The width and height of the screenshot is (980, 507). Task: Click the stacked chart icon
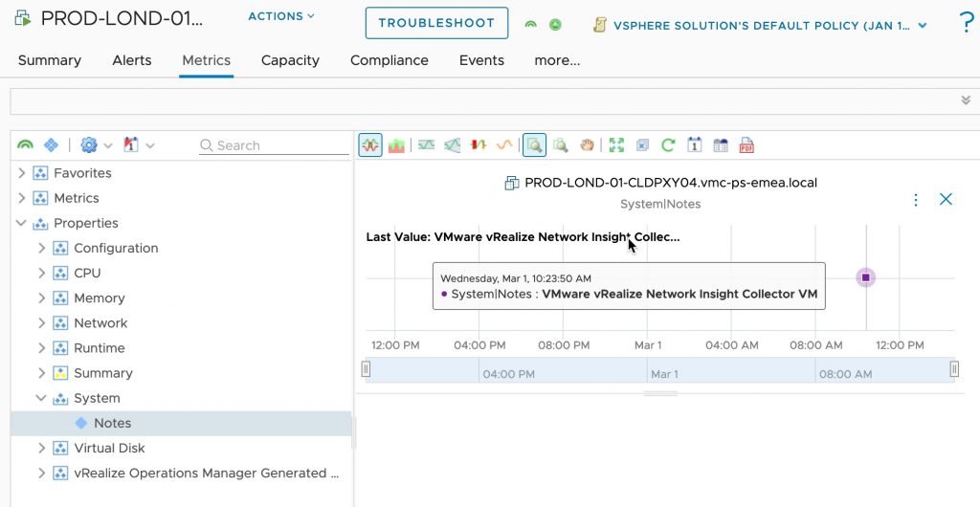coord(396,145)
